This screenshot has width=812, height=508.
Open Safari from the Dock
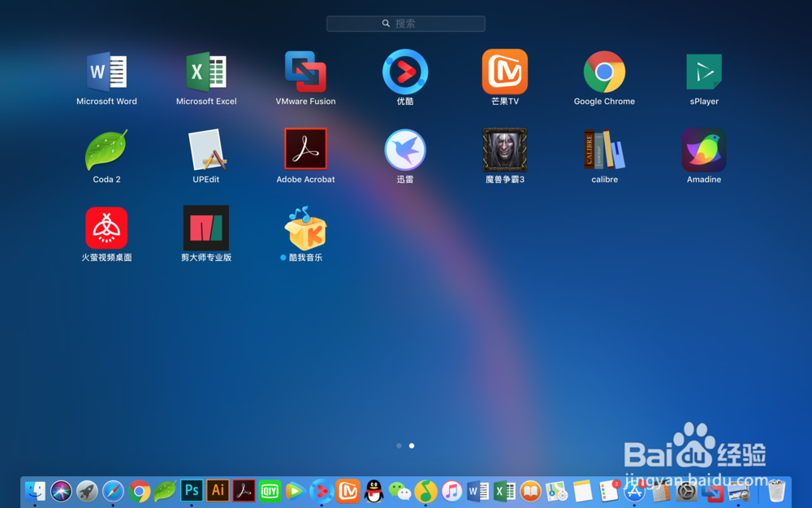[113, 490]
